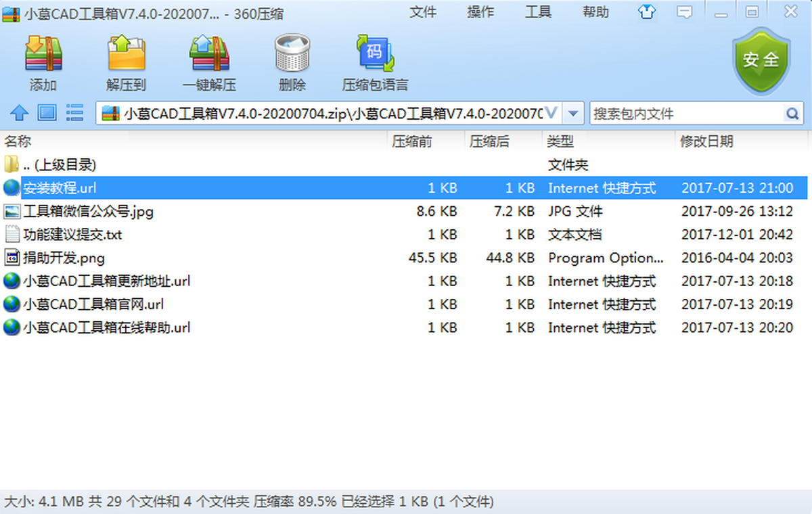Click the 文件夹 type cell
This screenshot has width=812, height=514.
coord(568,164)
